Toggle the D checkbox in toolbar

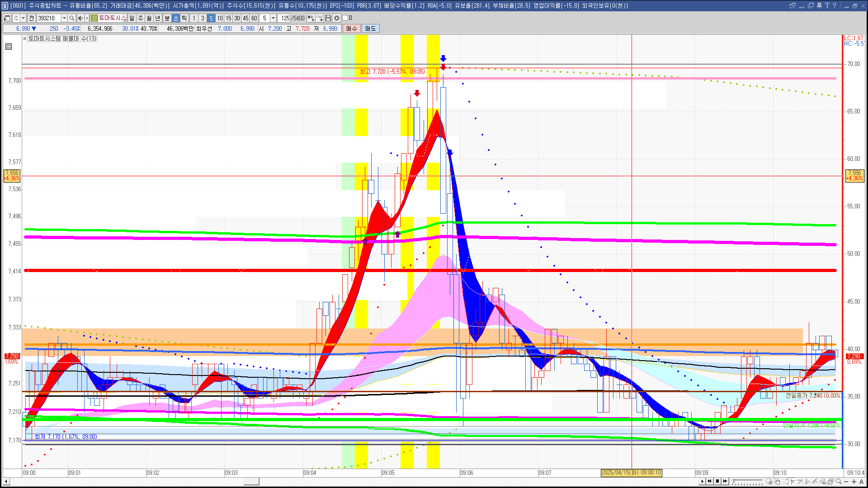pyautogui.click(x=345, y=18)
